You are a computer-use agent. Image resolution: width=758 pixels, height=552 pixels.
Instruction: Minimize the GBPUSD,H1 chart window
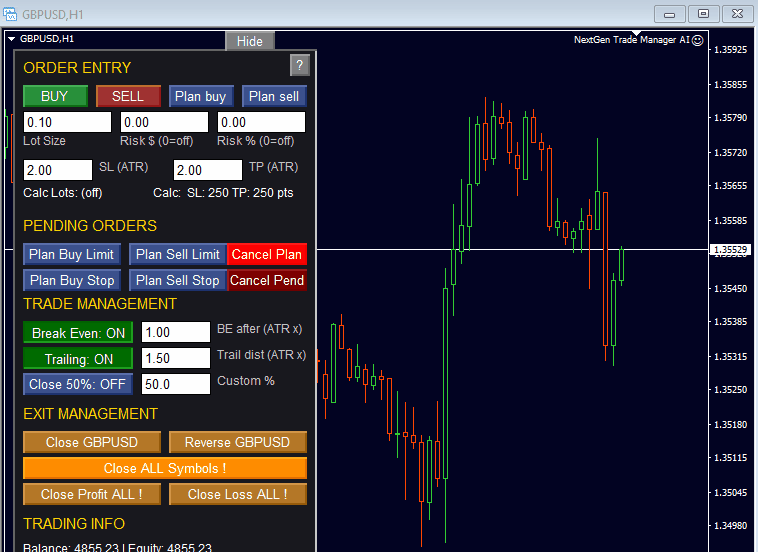point(670,14)
